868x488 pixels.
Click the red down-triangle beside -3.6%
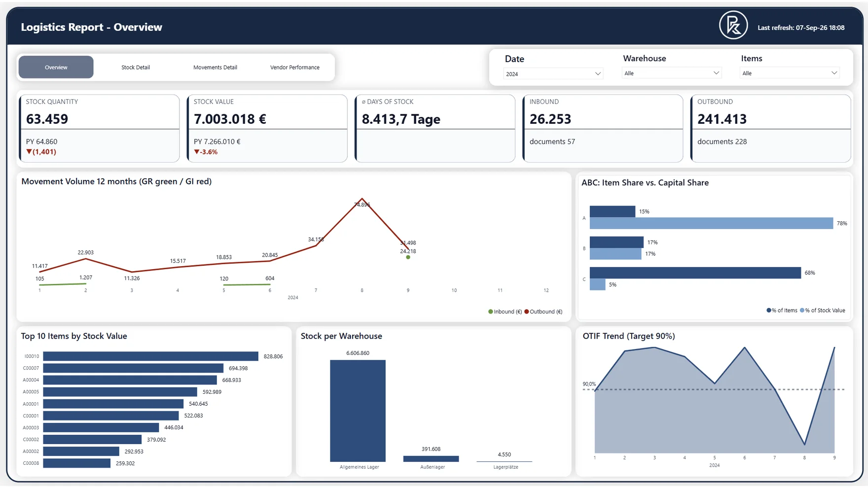(x=197, y=152)
